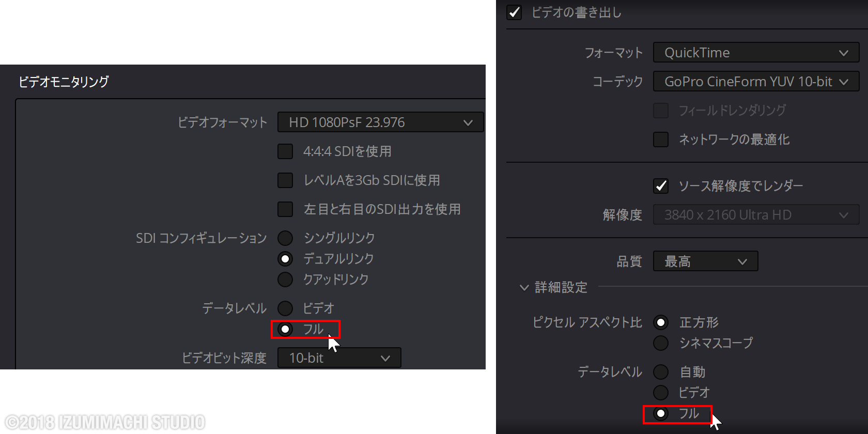This screenshot has height=434, width=868.
Task: Uncheck the ビデオの書き出し checkbox
Action: (514, 12)
